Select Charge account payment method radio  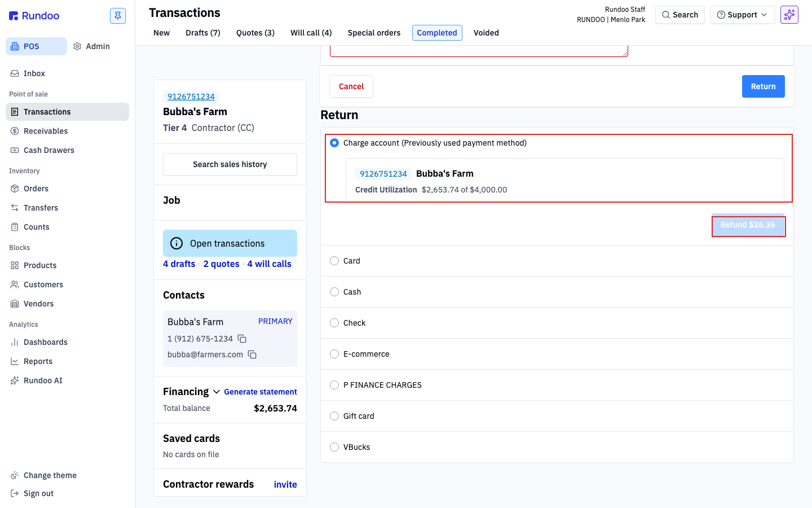pos(334,143)
